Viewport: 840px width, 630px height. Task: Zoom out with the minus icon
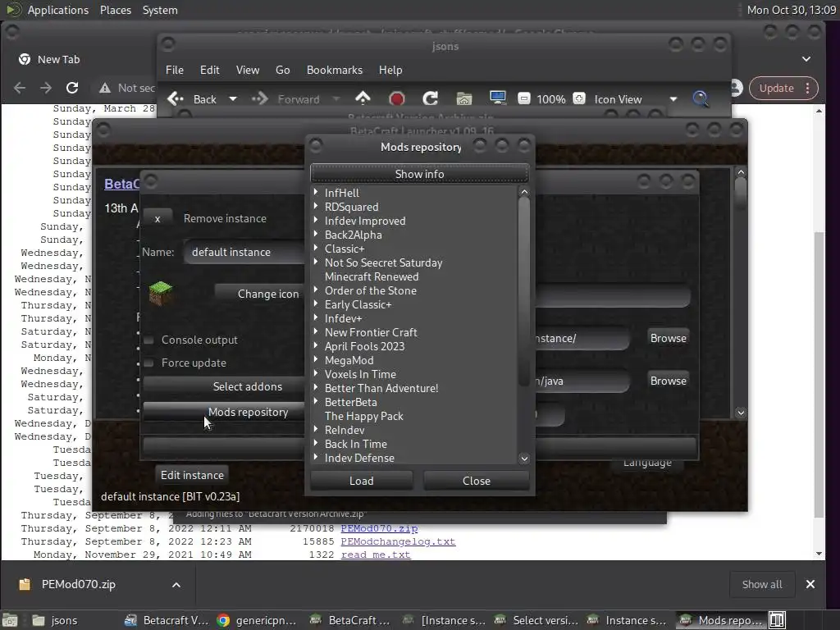point(524,98)
